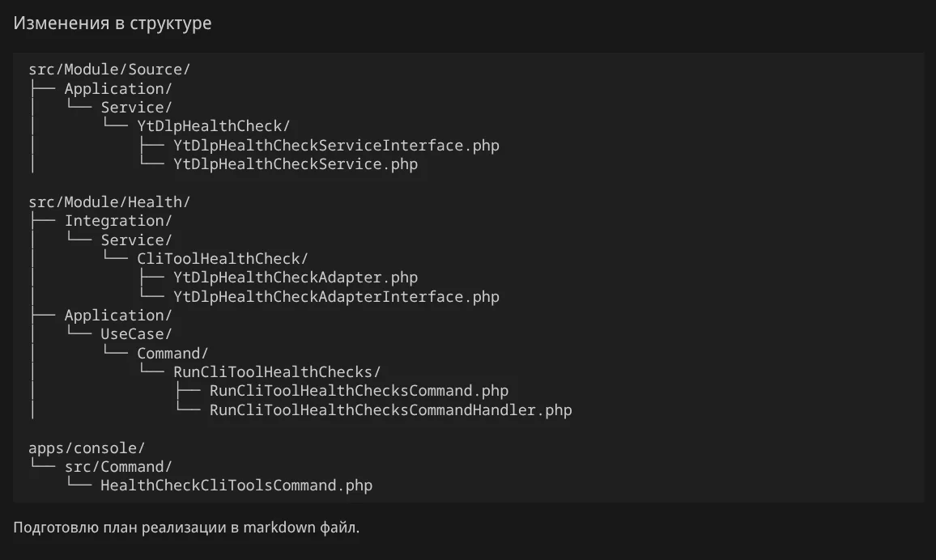This screenshot has width=936, height=560.
Task: Click RunCliToolHealthChecksCommandHandler.php in the tree
Action: click(390, 410)
